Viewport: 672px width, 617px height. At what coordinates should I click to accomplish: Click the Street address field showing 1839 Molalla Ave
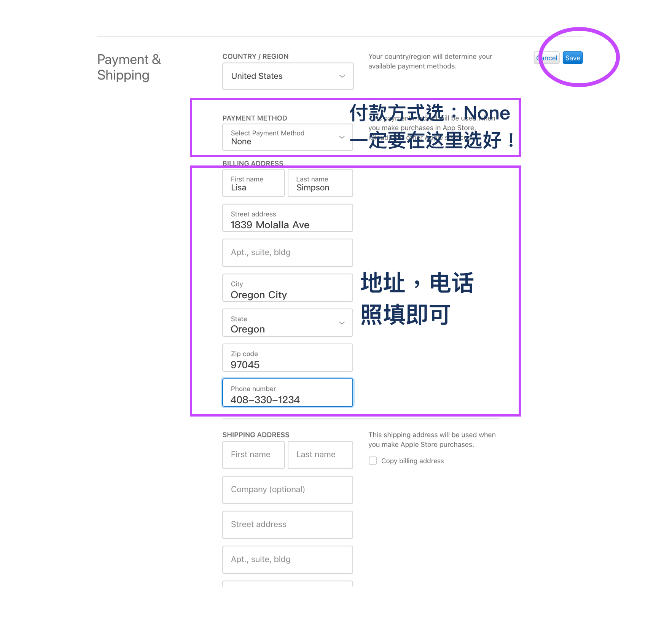pyautogui.click(x=287, y=218)
